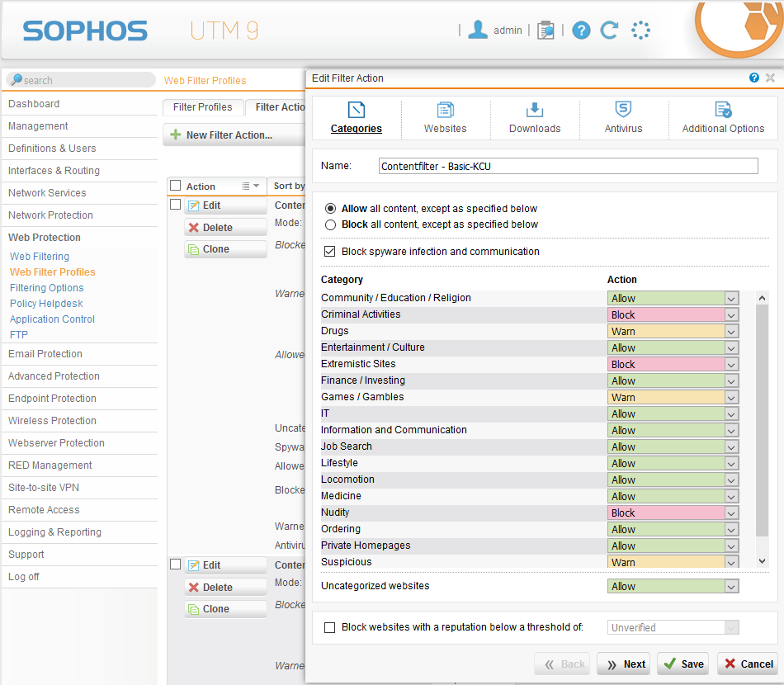Viewport: 784px width, 685px height.
Task: Close the Edit Filter Action dialog
Action: pos(770,78)
